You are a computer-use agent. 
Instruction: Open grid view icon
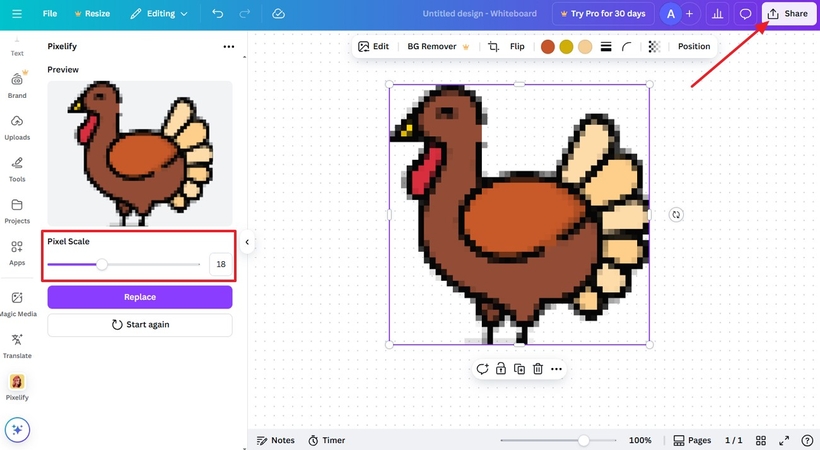point(761,440)
